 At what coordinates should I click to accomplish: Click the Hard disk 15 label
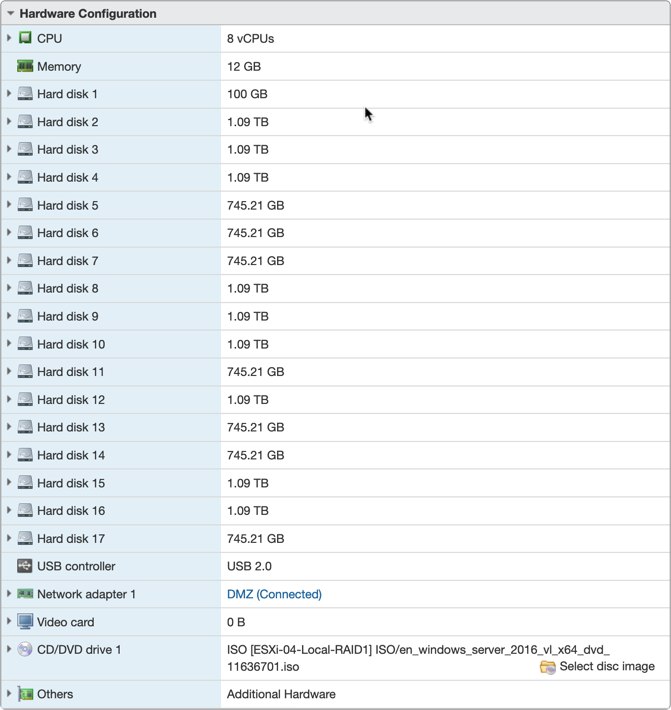(71, 483)
